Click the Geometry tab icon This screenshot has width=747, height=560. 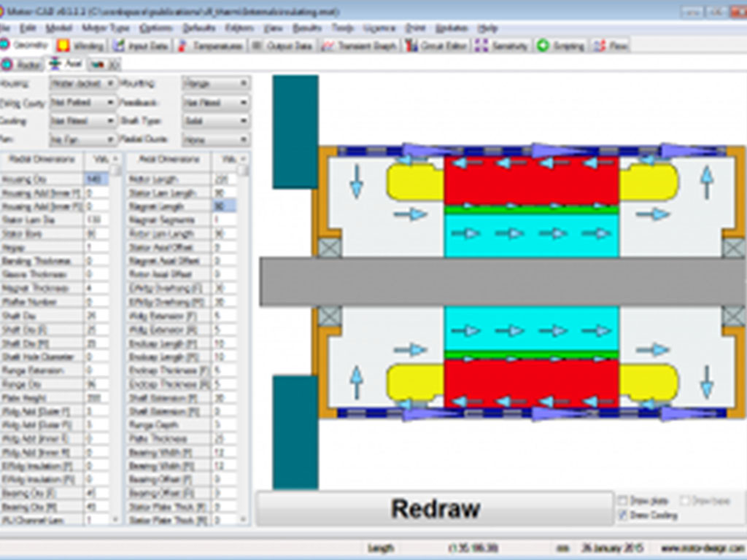pos(5,45)
